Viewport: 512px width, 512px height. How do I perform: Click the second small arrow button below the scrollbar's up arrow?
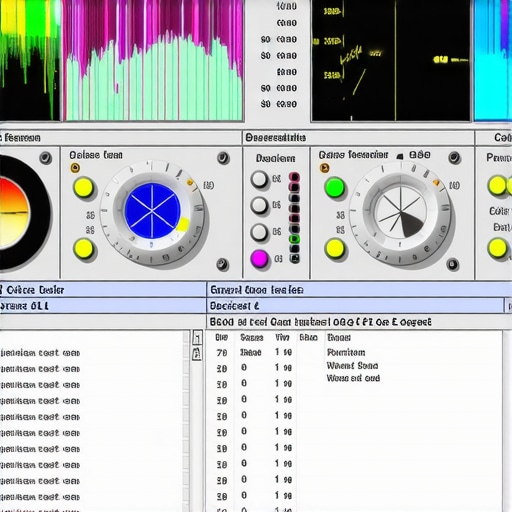click(197, 353)
